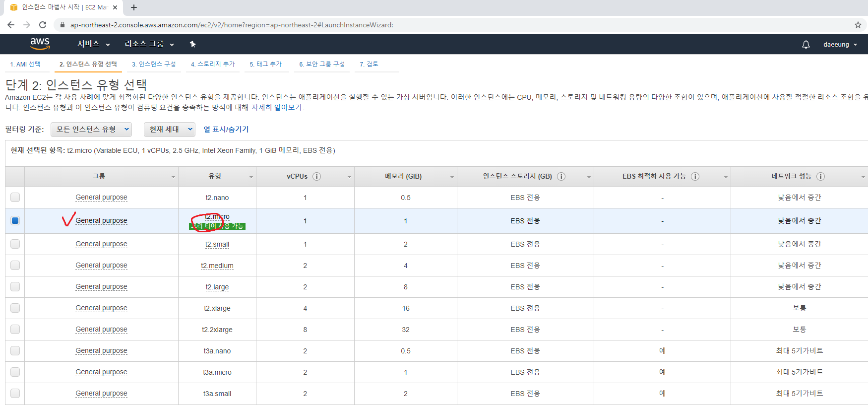Select the t2.2xlarge checkbox
868x405 pixels.
pyautogui.click(x=15, y=329)
